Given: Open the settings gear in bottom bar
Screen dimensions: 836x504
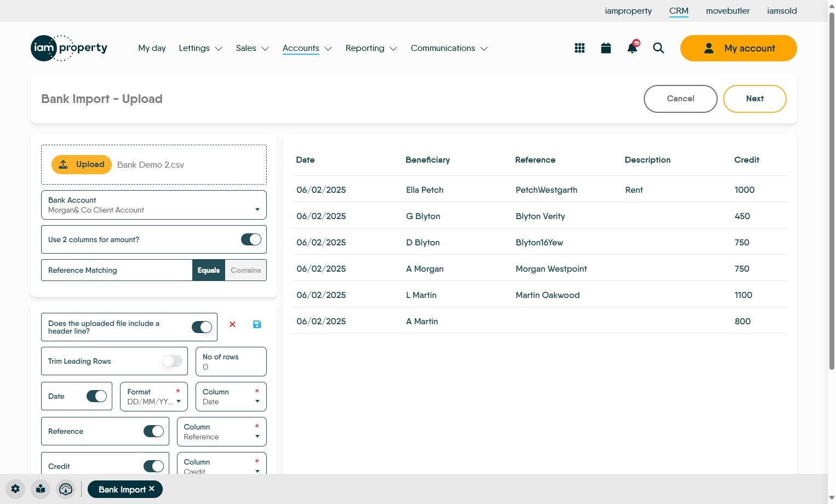Looking at the screenshot, I should tap(15, 489).
